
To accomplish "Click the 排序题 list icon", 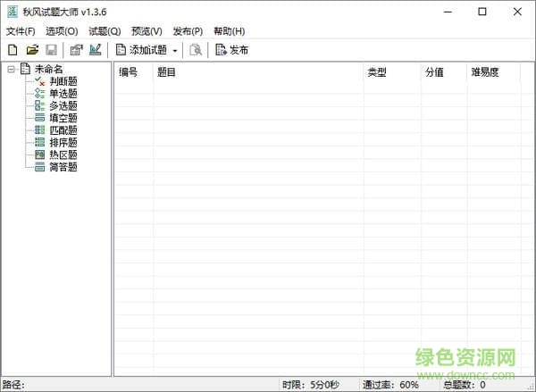I will (x=40, y=142).
